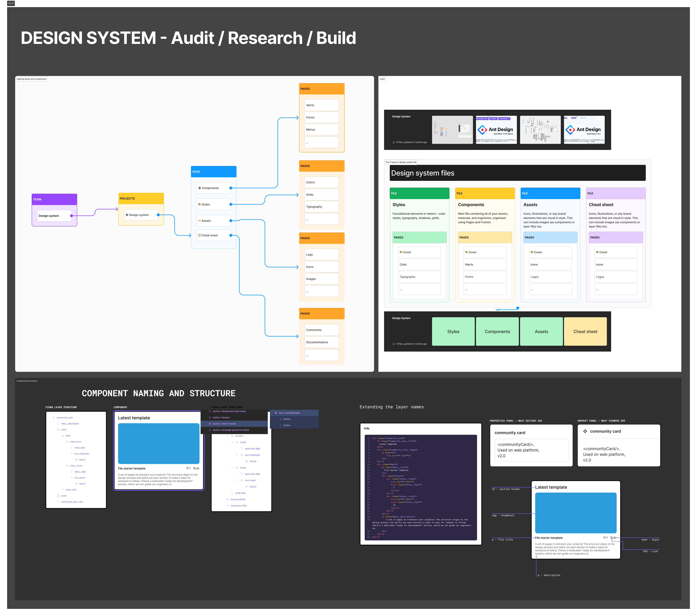Click the emoji icon beside Cheat sheet in FILES
Viewport: 697px width, 616px height.
coord(199,235)
